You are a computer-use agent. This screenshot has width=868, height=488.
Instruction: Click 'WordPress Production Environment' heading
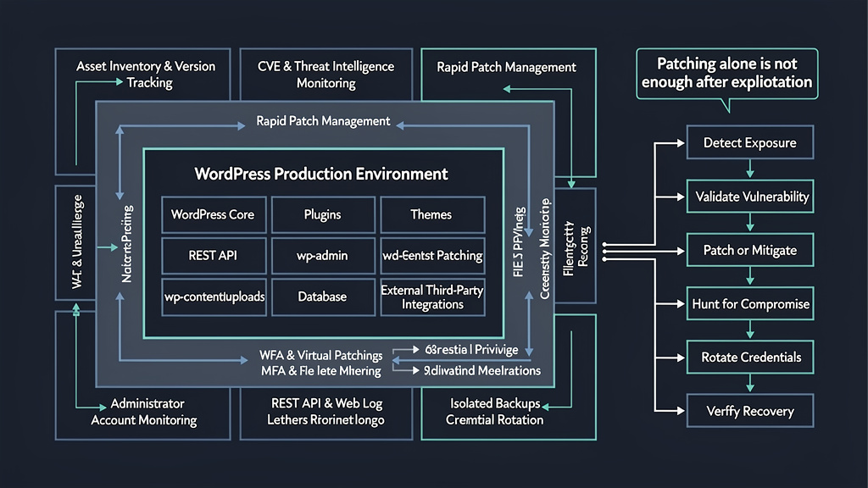(x=321, y=174)
